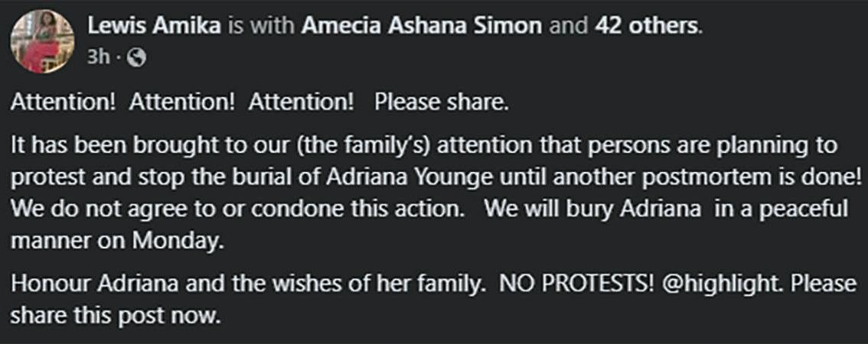The width and height of the screenshot is (868, 344).
Task: Click the globe public-audience icon
Action: coord(136,57)
